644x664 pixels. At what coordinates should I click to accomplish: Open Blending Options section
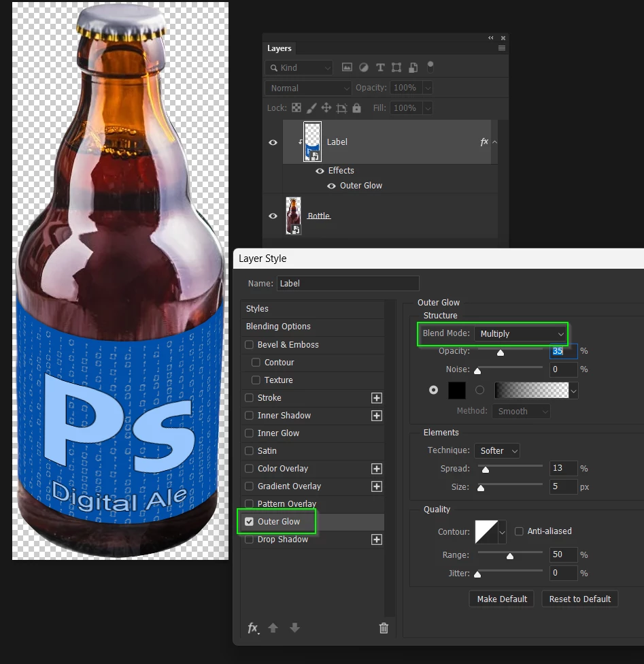[312, 327]
